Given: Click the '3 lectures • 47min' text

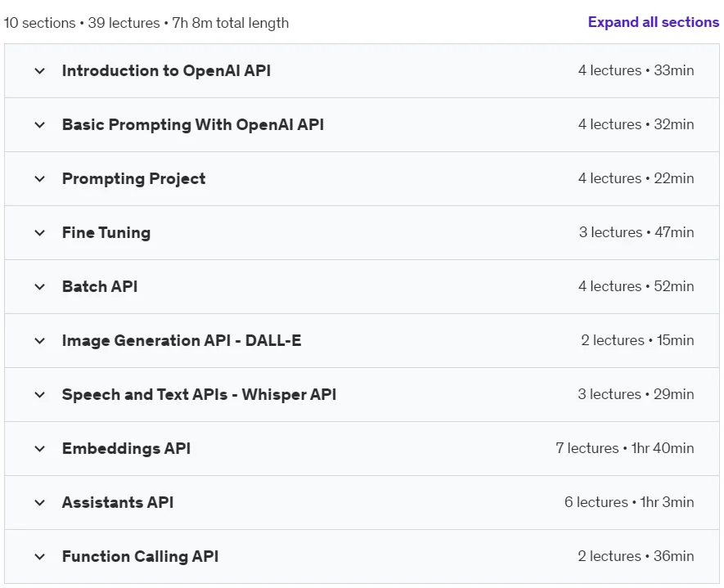Looking at the screenshot, I should click(x=636, y=232).
